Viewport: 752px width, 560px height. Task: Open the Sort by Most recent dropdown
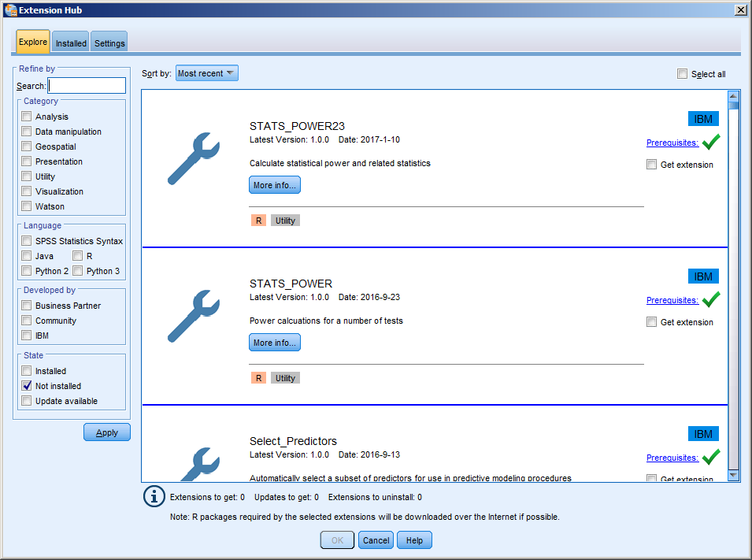coord(206,73)
